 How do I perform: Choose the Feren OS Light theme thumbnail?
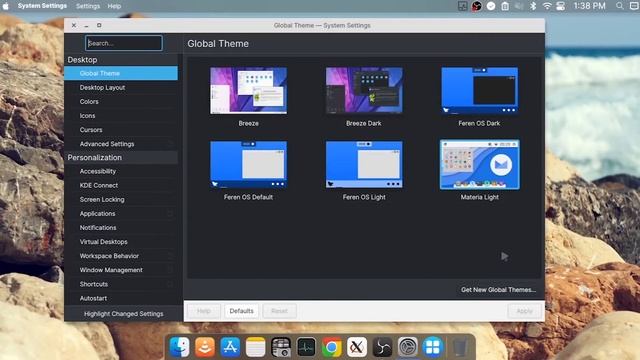[364, 164]
